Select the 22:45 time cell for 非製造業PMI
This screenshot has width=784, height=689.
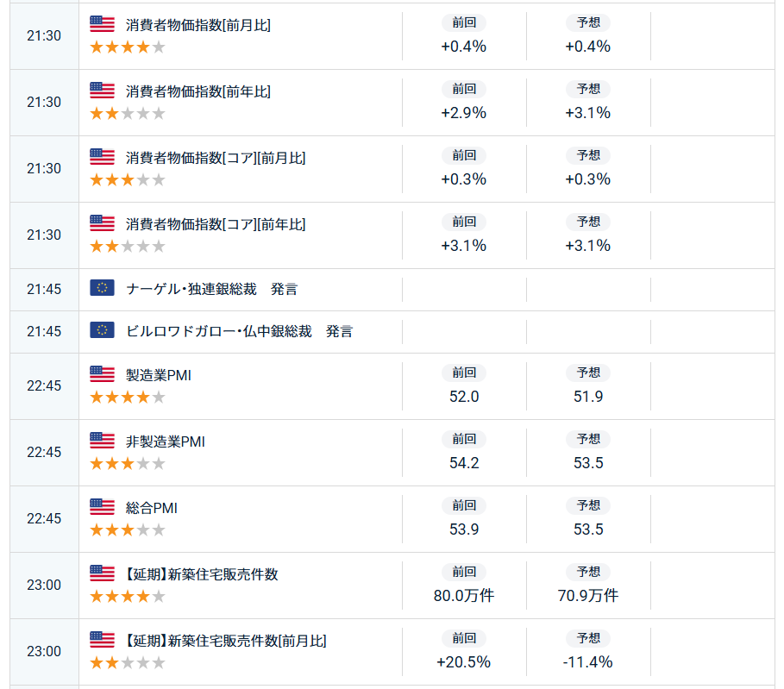click(x=44, y=452)
